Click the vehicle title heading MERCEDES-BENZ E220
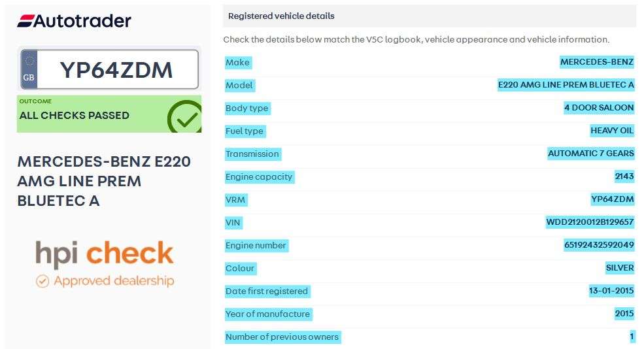Image resolution: width=644 pixels, height=349 pixels. (104, 180)
